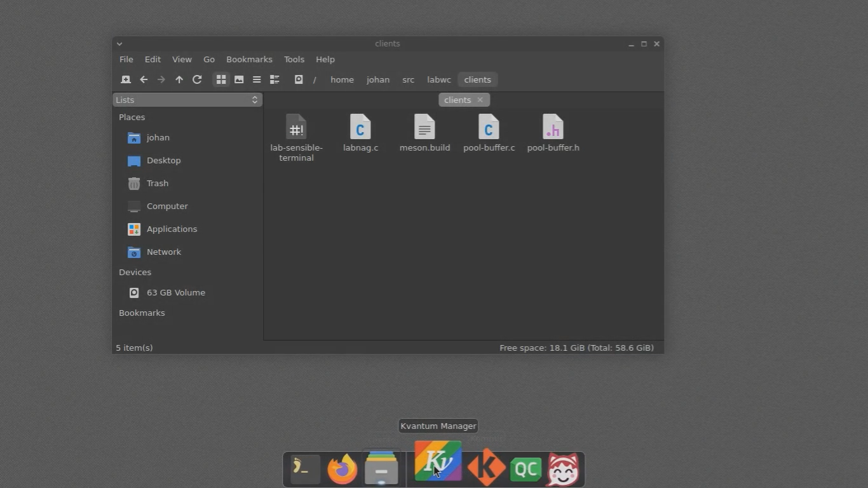Go back to the previous folder
Image resolution: width=868 pixels, height=488 pixels.
[x=144, y=79]
